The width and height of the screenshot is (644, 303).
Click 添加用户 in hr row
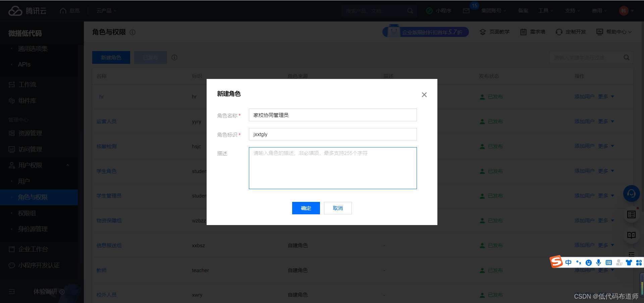584,97
